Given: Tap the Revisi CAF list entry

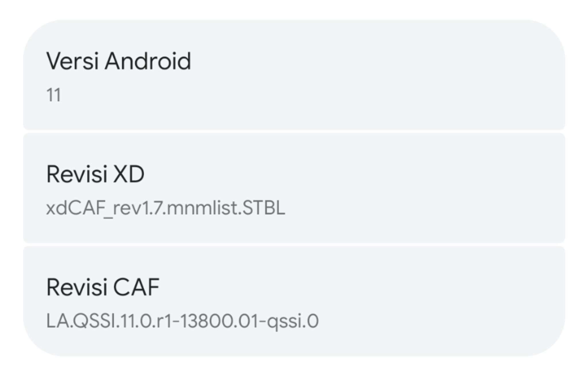Looking at the screenshot, I should tap(294, 301).
